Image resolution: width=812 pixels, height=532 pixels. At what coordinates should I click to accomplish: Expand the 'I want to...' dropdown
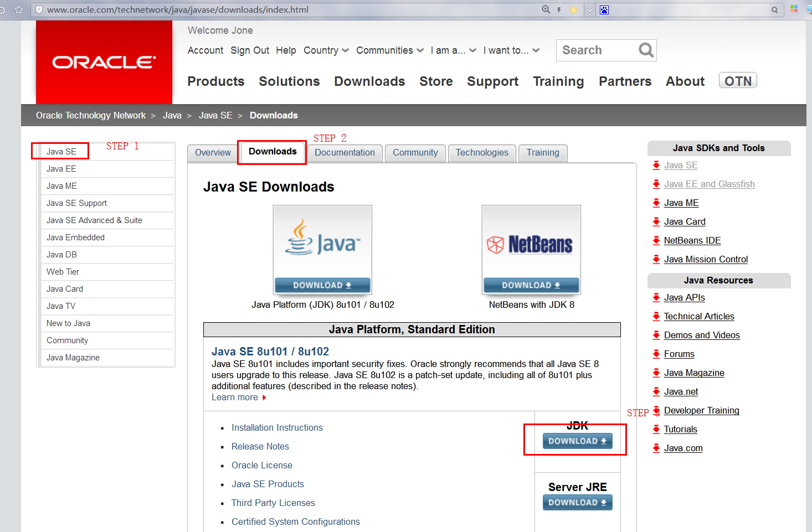(511, 50)
